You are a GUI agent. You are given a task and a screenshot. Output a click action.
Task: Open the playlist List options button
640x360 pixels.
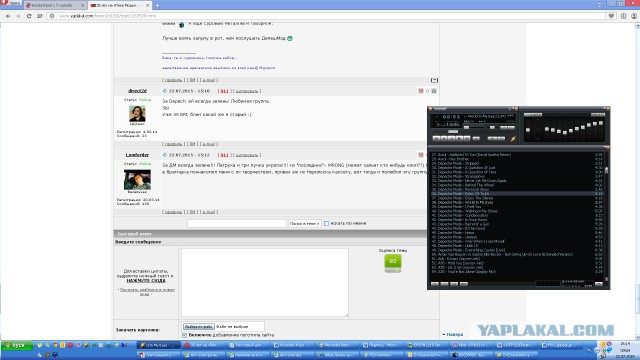pos(598,283)
